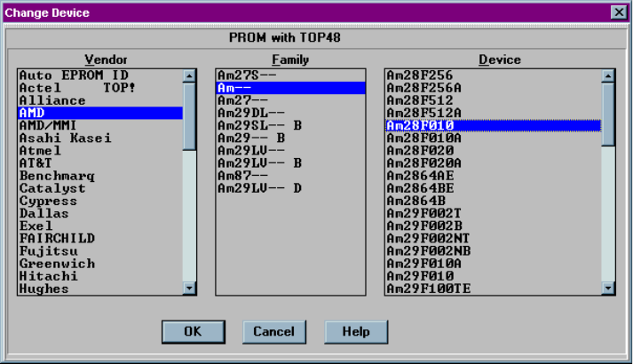Select vendor Hughes

coord(100,289)
